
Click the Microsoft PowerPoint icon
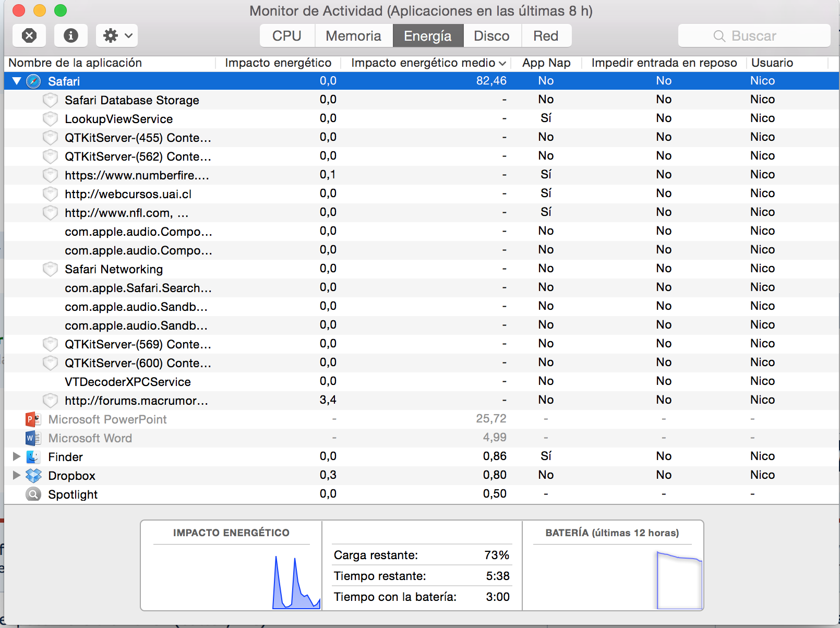pos(33,419)
